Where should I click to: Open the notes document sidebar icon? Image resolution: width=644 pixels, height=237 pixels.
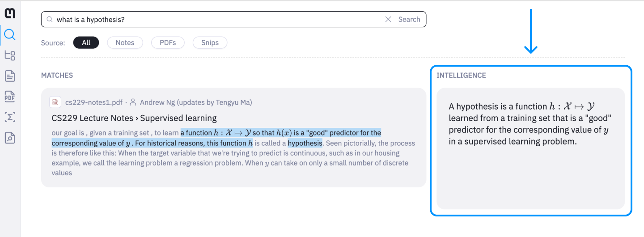10,76
